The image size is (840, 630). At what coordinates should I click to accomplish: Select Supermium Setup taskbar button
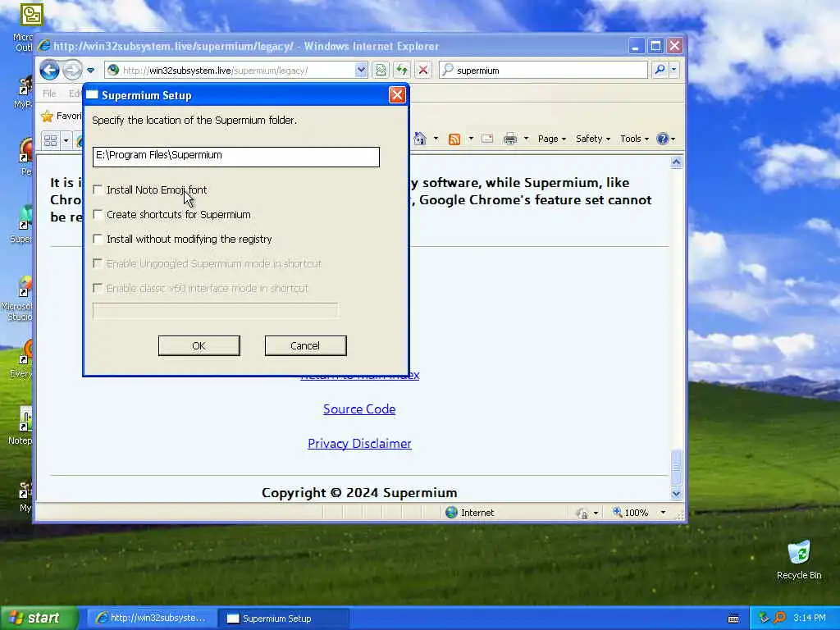click(x=284, y=619)
